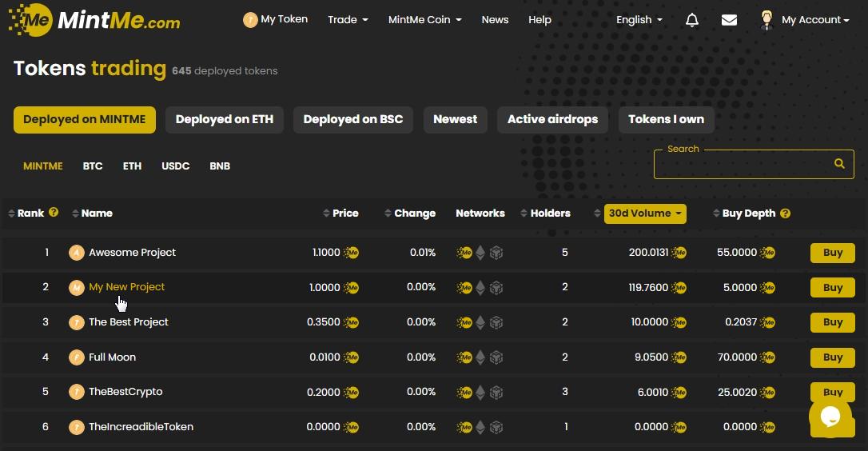Screen dimensions: 868x451
Task: Expand the Trade dropdown menu
Action: pos(348,20)
